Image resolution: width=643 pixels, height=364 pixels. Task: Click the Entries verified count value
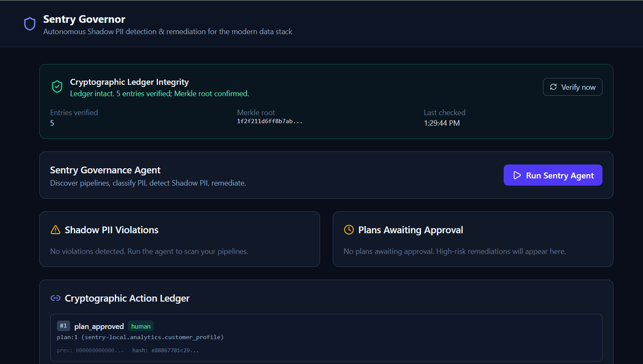(x=52, y=123)
